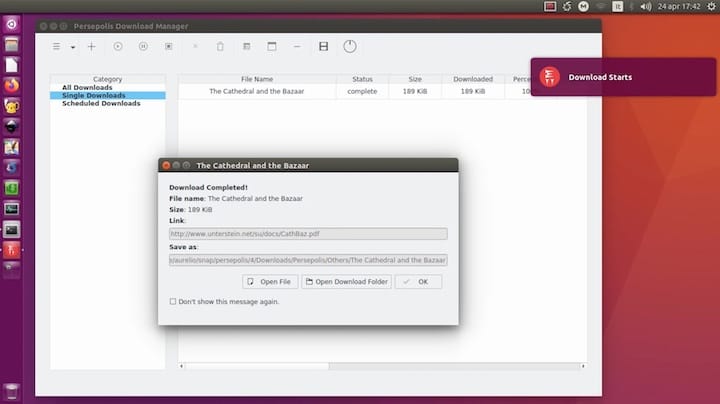Image resolution: width=720 pixels, height=404 pixels.
Task: Click Open Download Folder button
Action: [x=347, y=281]
